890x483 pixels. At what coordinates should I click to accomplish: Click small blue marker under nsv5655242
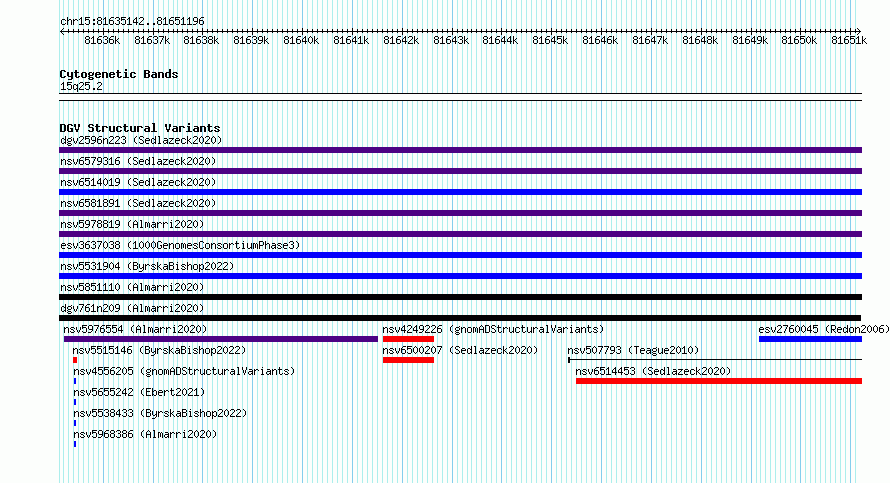pos(75,402)
